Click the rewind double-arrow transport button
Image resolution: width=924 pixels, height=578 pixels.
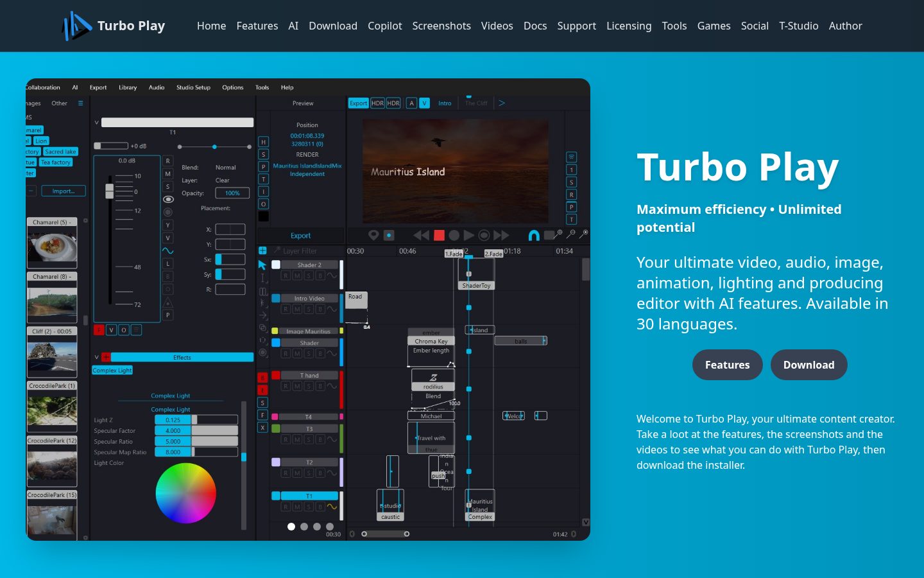pyautogui.click(x=421, y=236)
